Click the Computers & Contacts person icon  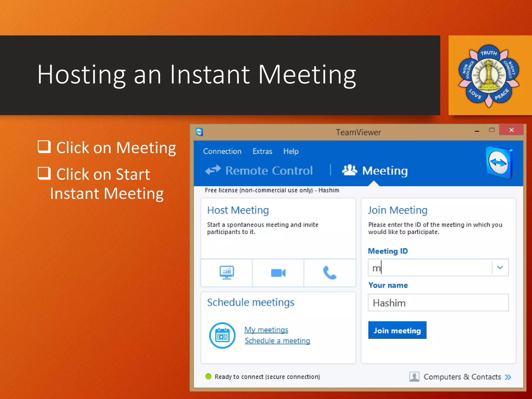(x=414, y=377)
